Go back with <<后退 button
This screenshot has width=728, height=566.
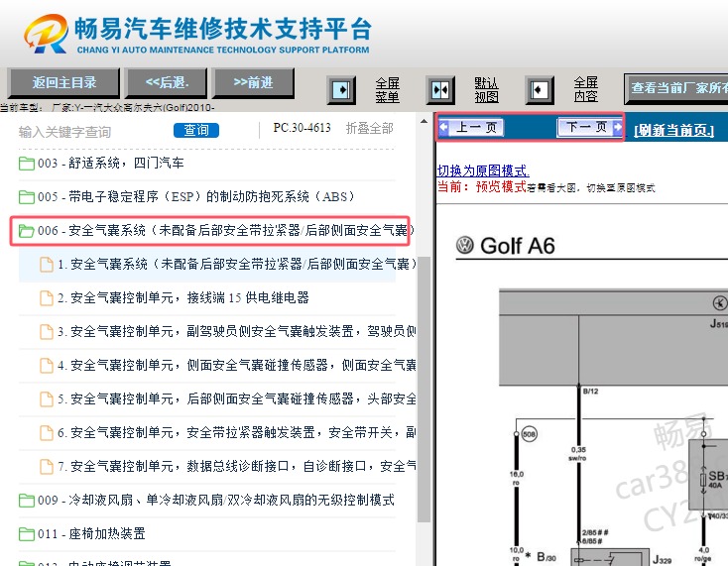coord(167,82)
